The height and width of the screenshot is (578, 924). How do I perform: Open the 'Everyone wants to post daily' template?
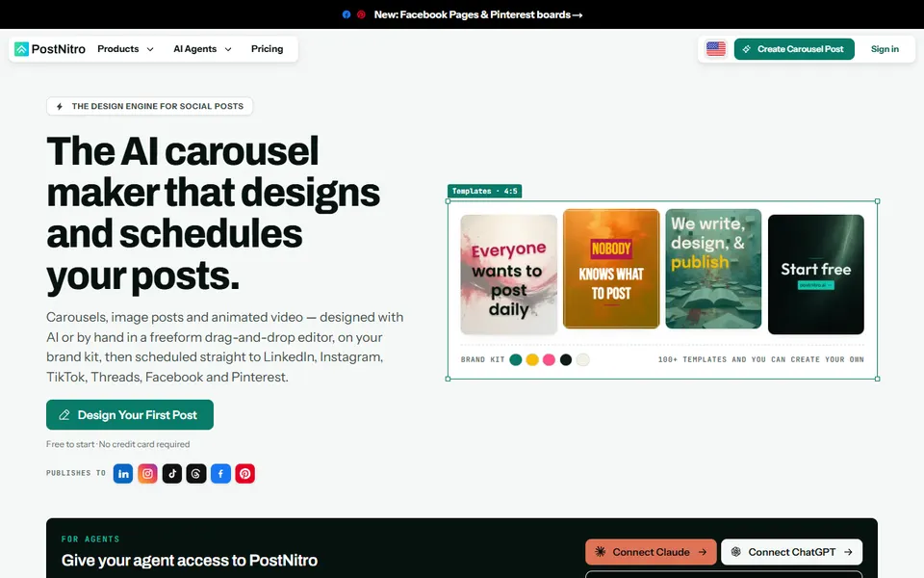[508, 275]
